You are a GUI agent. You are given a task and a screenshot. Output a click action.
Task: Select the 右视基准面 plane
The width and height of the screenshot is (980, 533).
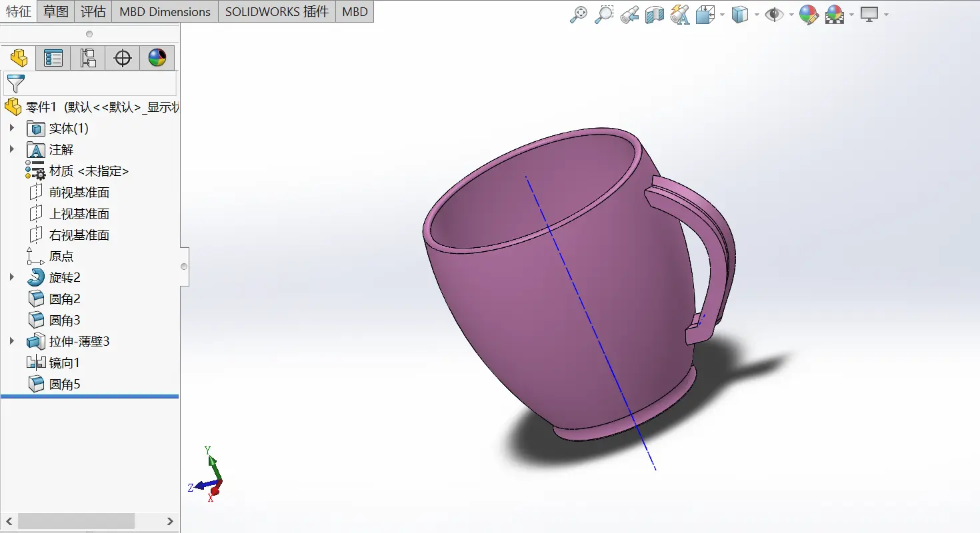point(79,235)
